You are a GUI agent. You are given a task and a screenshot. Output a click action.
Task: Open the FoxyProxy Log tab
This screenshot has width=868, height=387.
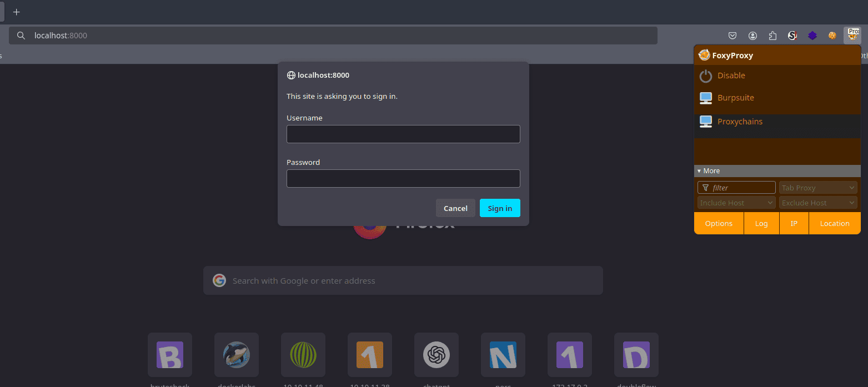tap(761, 223)
